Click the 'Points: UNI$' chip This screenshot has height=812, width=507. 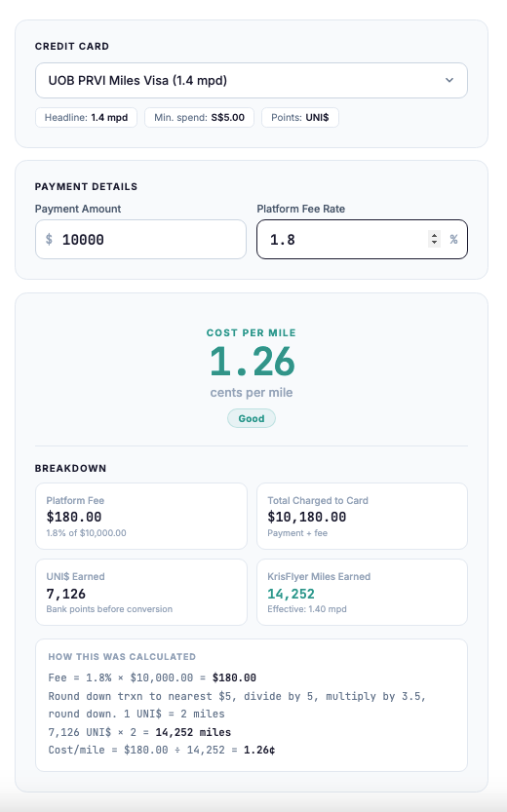pyautogui.click(x=300, y=118)
